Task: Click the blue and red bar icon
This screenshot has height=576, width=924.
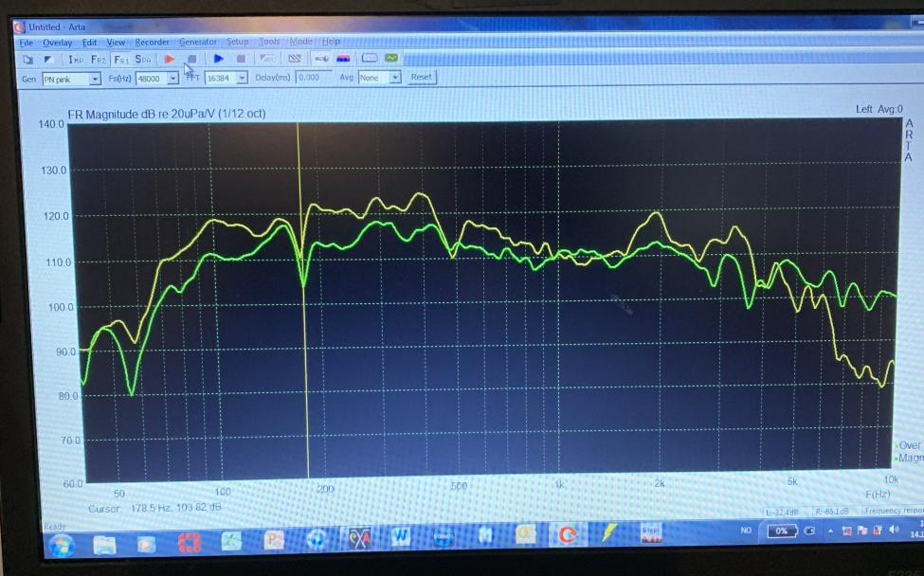Action: (343, 59)
